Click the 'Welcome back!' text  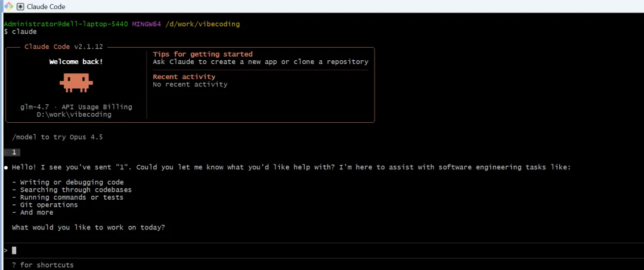click(x=76, y=62)
